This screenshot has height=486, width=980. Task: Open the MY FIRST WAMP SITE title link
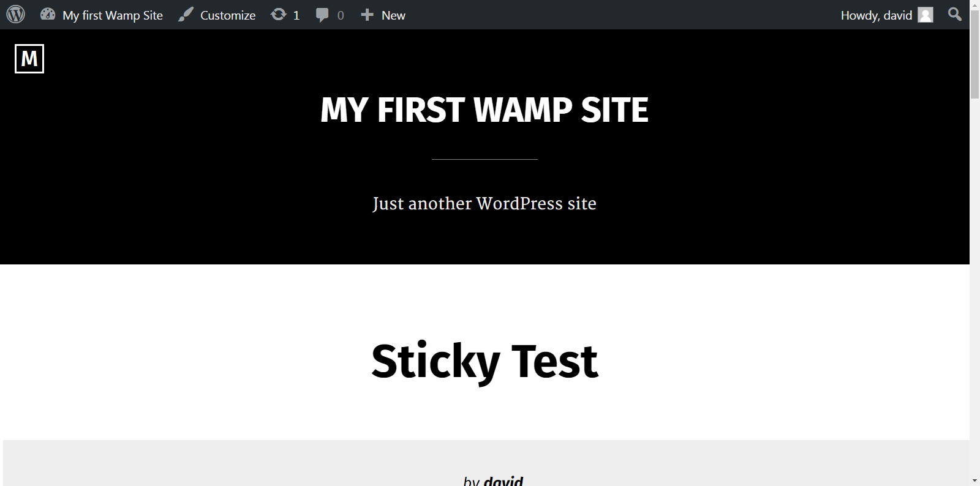pos(484,110)
